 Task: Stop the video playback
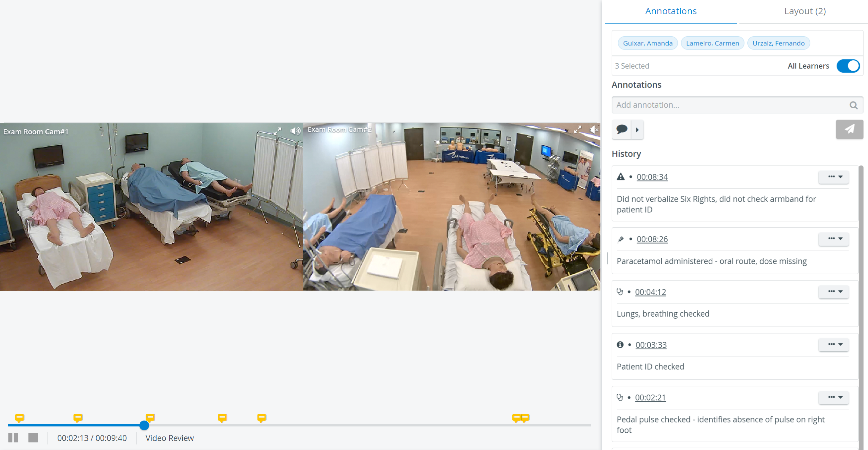(33, 438)
